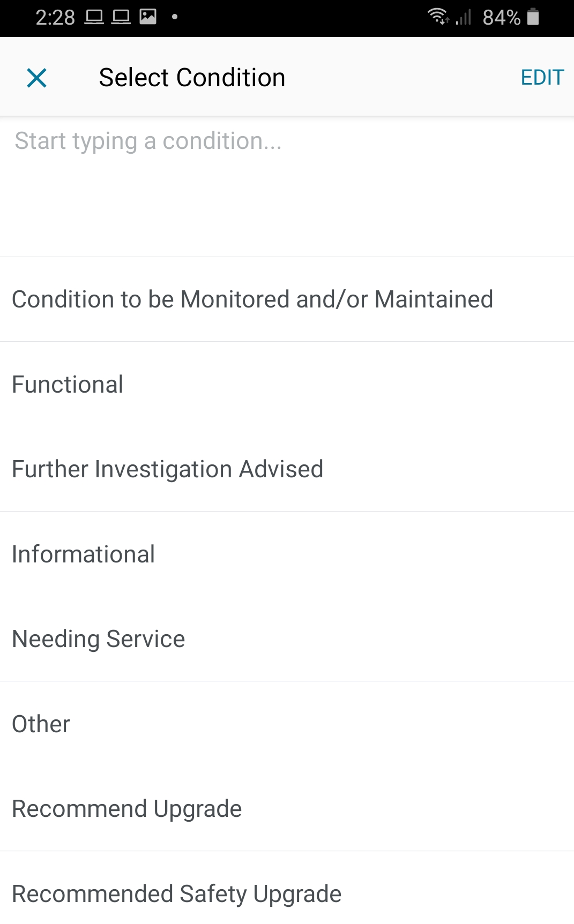Choose Needing Service option
Viewport: 574px width, 924px height.
point(98,639)
